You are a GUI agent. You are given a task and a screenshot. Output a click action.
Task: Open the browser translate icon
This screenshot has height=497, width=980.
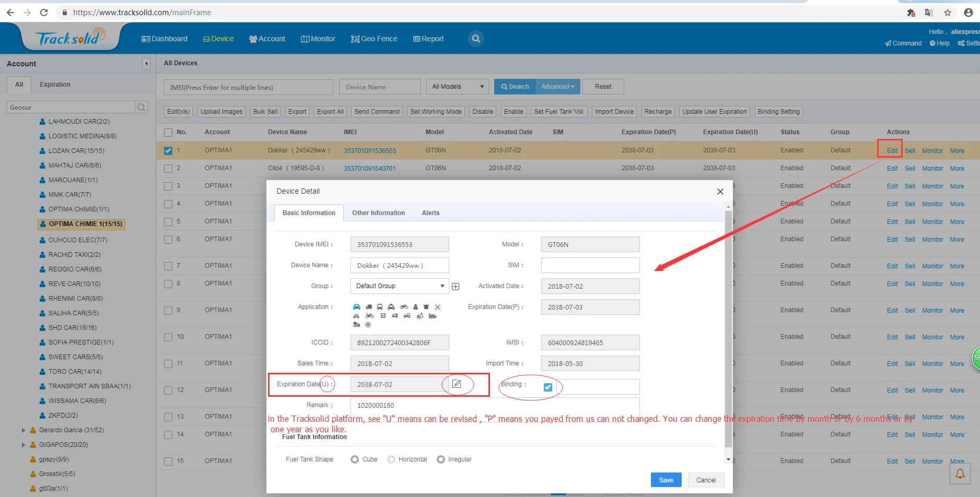coord(929,13)
